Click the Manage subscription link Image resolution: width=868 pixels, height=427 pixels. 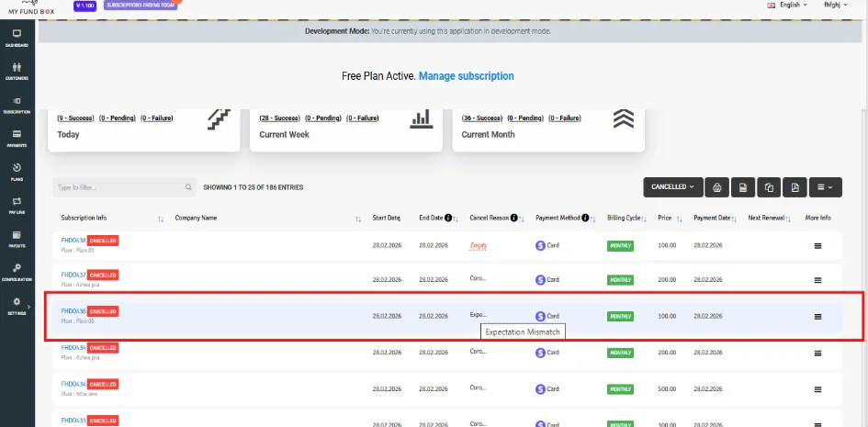pyautogui.click(x=466, y=76)
